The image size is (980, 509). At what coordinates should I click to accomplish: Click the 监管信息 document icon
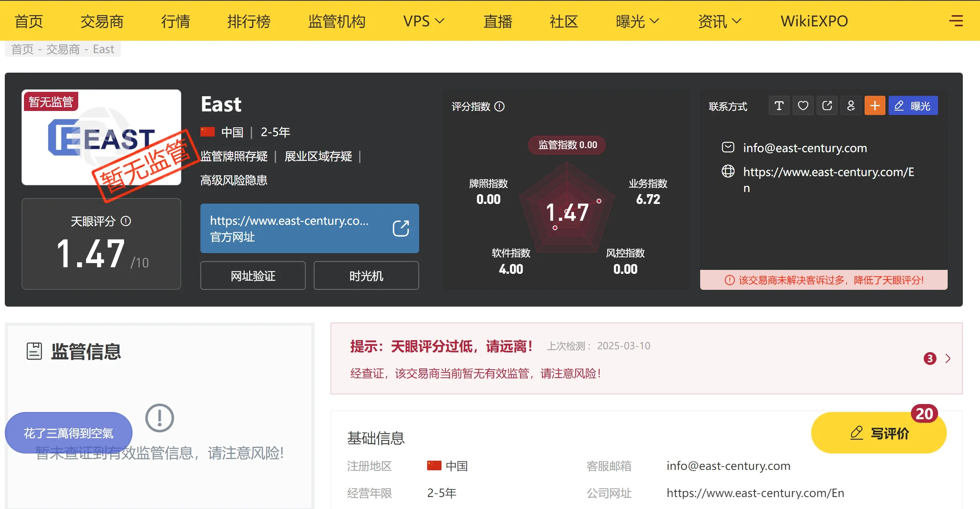click(34, 351)
